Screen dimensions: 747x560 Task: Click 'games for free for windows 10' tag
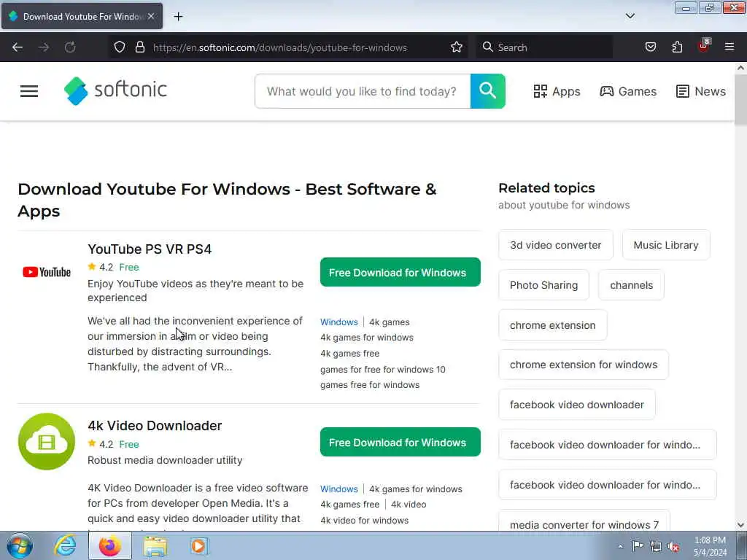coord(382,369)
